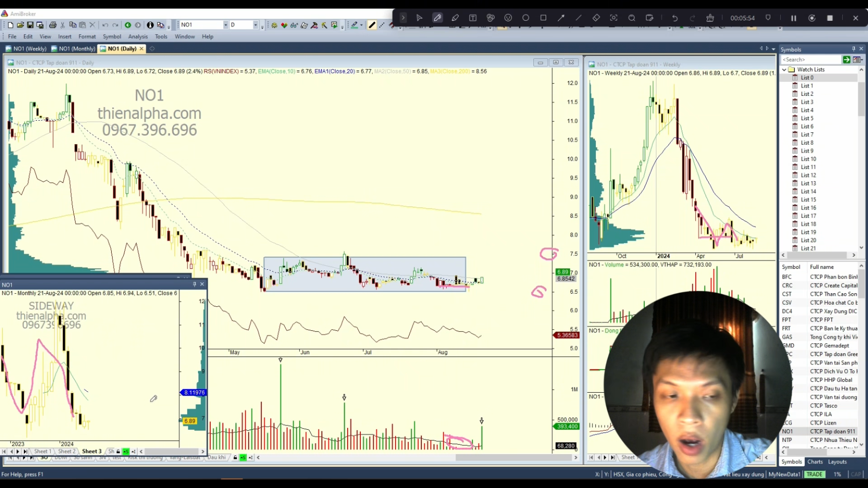Click the clear annotations broom icon
The width and height of the screenshot is (868, 488).
(x=710, y=18)
